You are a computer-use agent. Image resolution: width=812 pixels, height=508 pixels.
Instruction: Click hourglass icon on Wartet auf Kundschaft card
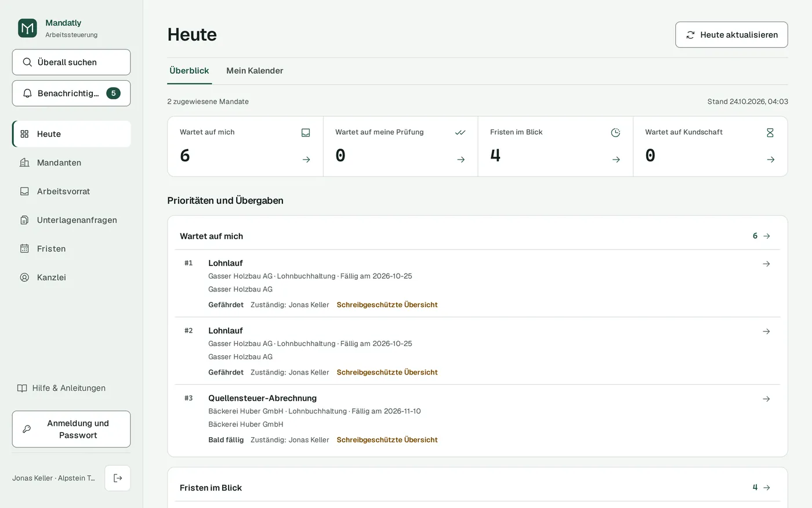[770, 133]
